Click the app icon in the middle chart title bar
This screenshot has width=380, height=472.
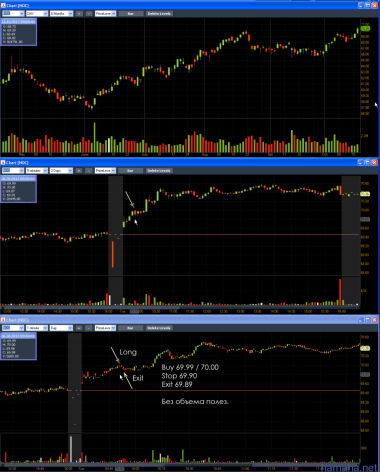(3, 163)
